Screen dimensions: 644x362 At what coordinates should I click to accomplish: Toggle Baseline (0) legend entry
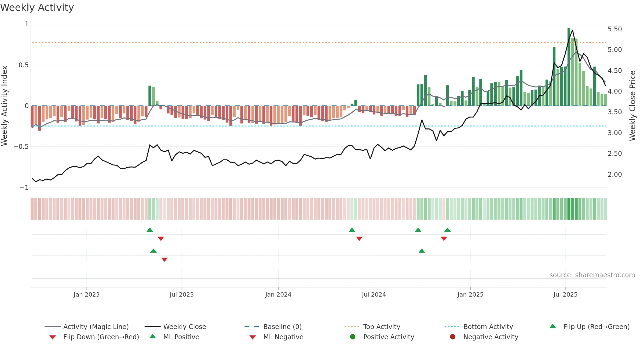click(x=273, y=327)
